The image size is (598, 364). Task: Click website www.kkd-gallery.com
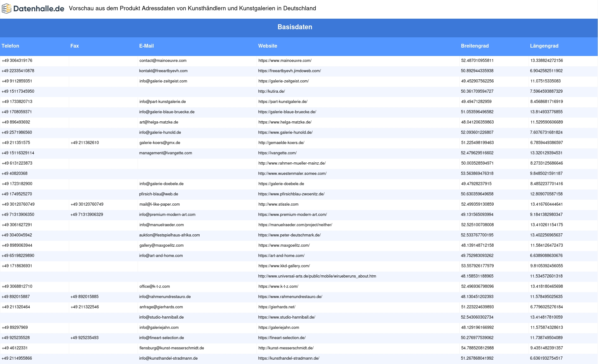284,266
